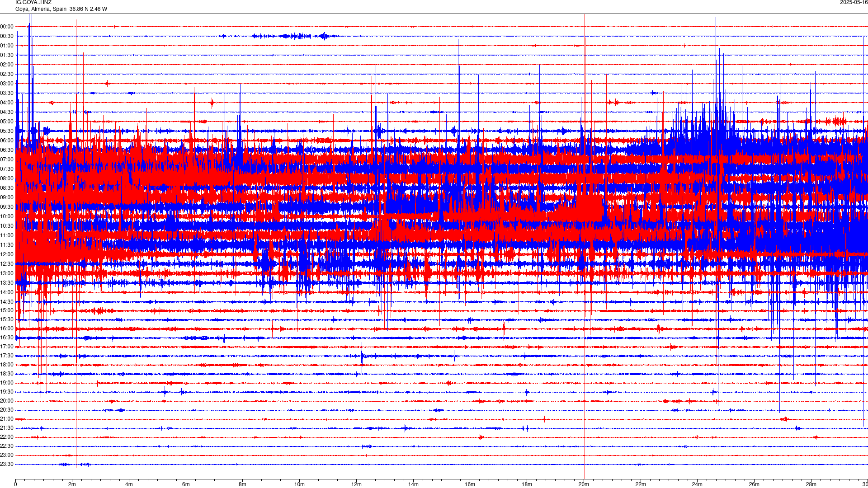Select the 22:00 time row label

click(x=7, y=437)
